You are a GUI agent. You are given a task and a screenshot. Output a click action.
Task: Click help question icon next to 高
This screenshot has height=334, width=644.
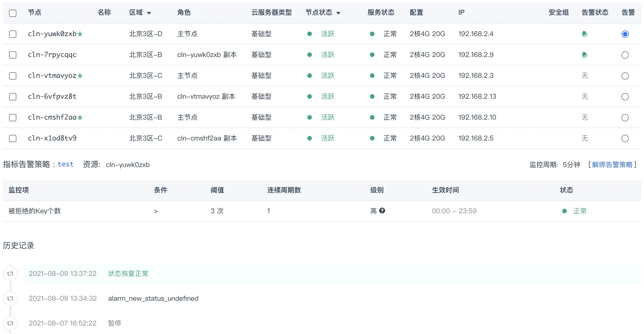click(382, 211)
